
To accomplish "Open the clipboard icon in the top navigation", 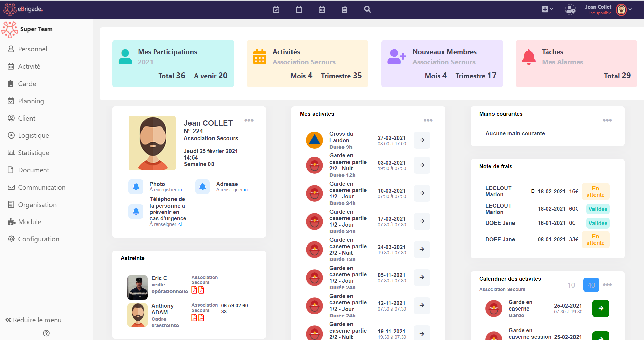I will pyautogui.click(x=344, y=9).
